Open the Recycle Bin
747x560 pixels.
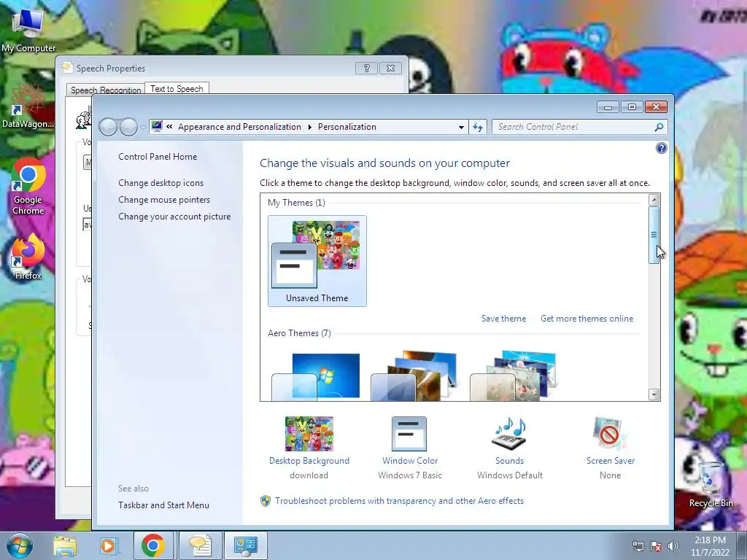pos(711,484)
